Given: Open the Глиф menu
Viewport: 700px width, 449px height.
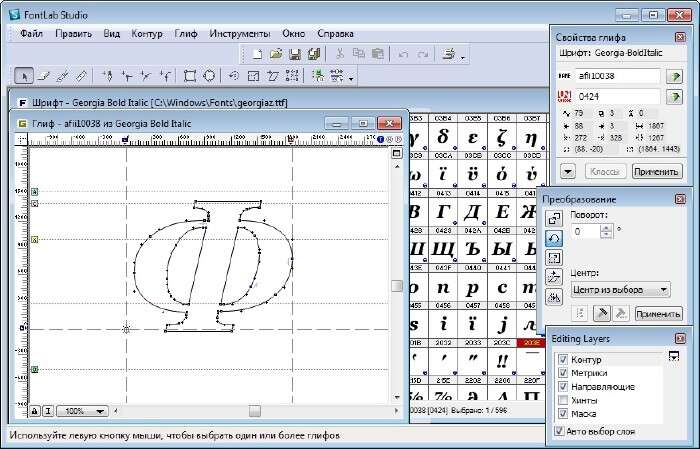Looking at the screenshot, I should point(186,33).
